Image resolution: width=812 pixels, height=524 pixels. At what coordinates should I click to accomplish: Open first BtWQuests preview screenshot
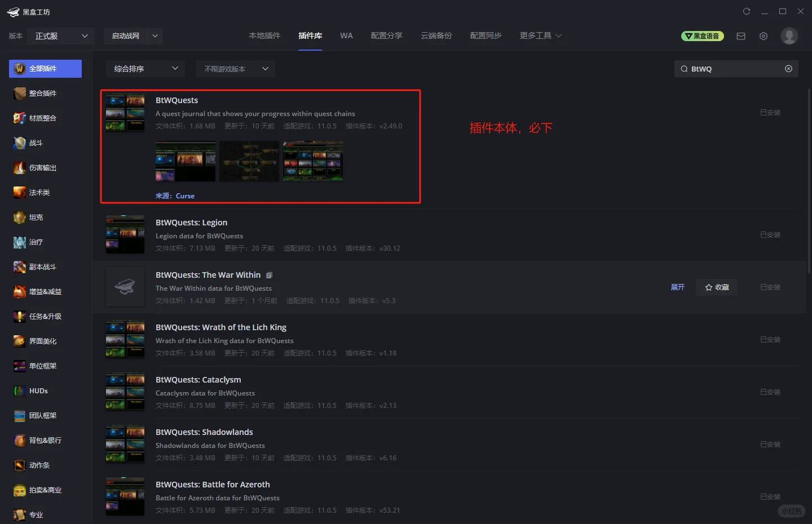click(x=186, y=161)
